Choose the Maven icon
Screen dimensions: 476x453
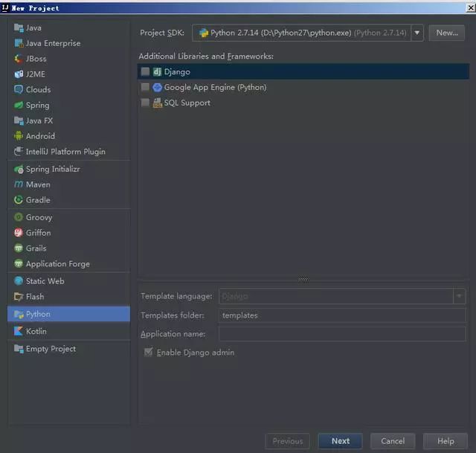point(19,184)
